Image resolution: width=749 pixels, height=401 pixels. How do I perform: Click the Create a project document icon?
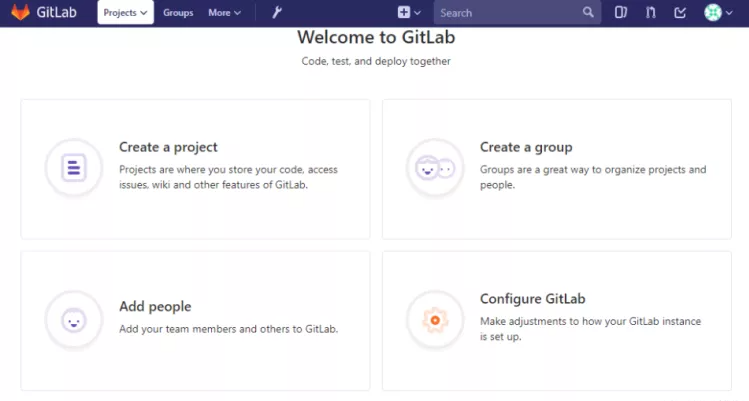74,168
